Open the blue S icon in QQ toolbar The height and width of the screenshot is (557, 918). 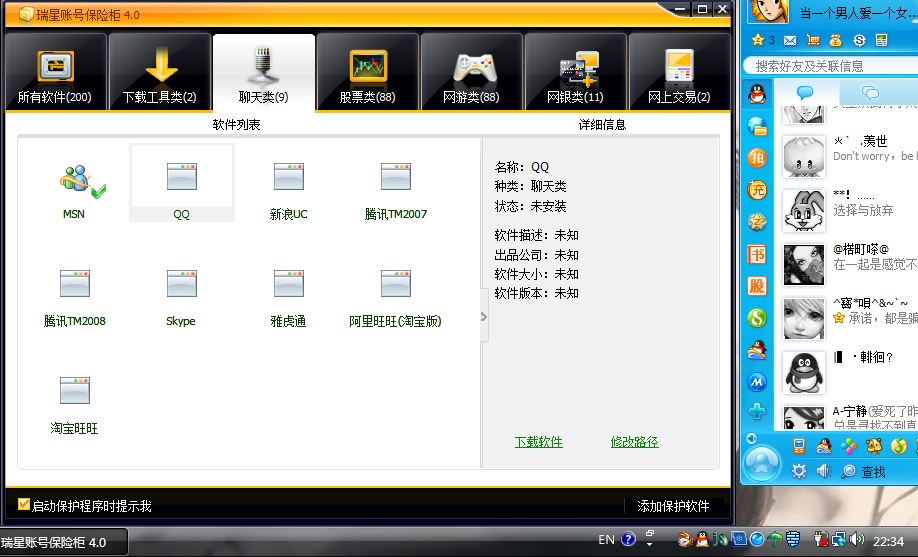(859, 40)
